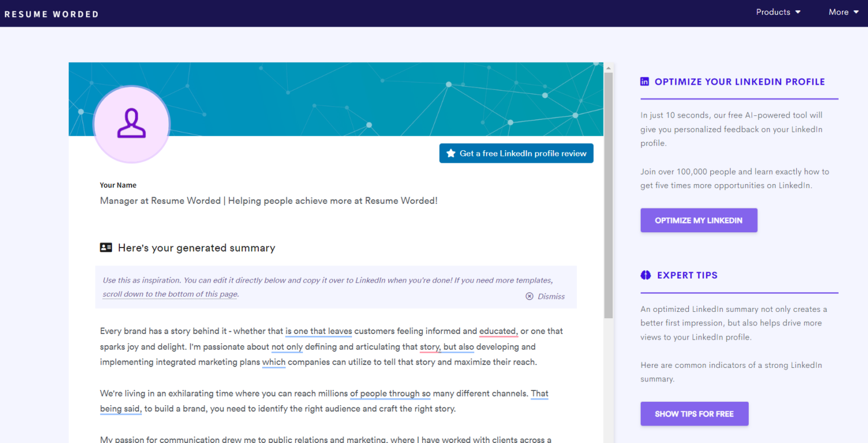
Task: Open the 'scroll down to the bottom of this page' link
Action: tap(169, 294)
